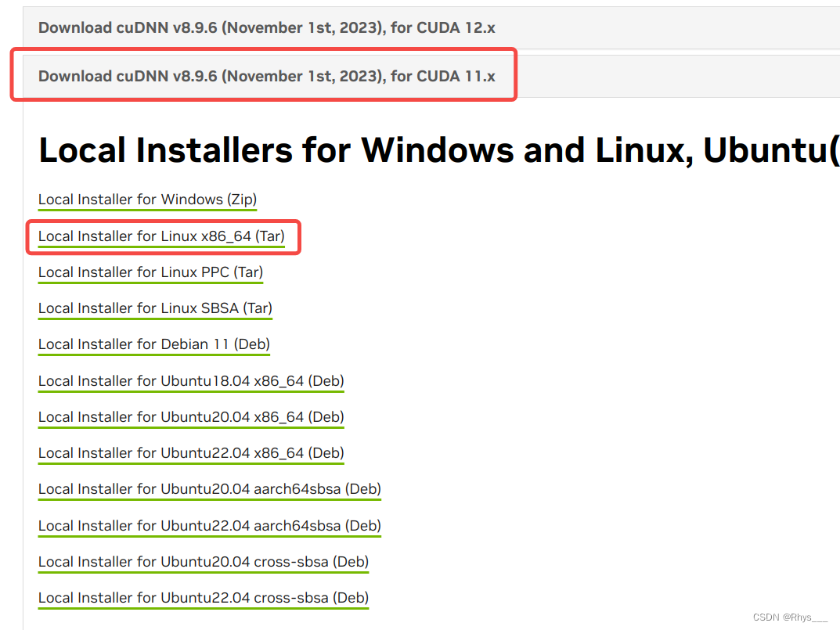Select Ubuntu20.04 aarch64sbsa Deb installer link
Image resolution: width=840 pixels, height=630 pixels.
[209, 488]
